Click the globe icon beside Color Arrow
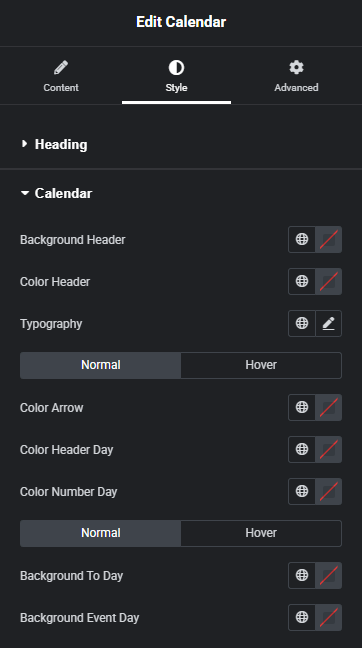 click(302, 407)
